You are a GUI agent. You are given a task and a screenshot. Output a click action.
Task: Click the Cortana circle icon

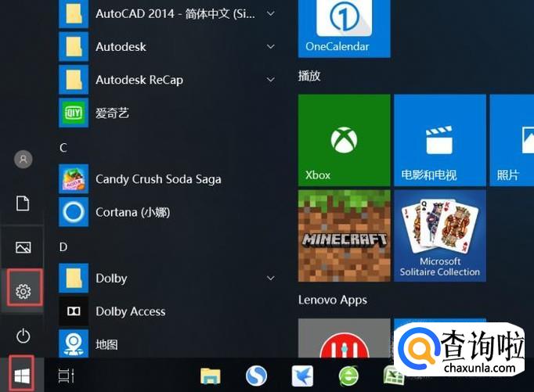(74, 212)
